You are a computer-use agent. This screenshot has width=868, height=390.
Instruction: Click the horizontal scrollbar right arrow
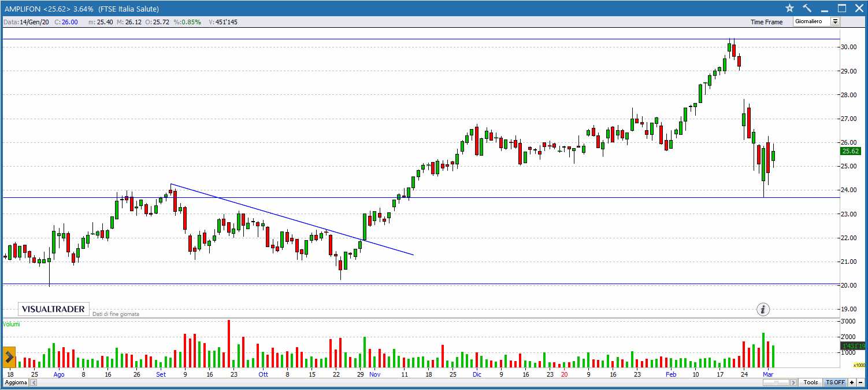(x=794, y=382)
